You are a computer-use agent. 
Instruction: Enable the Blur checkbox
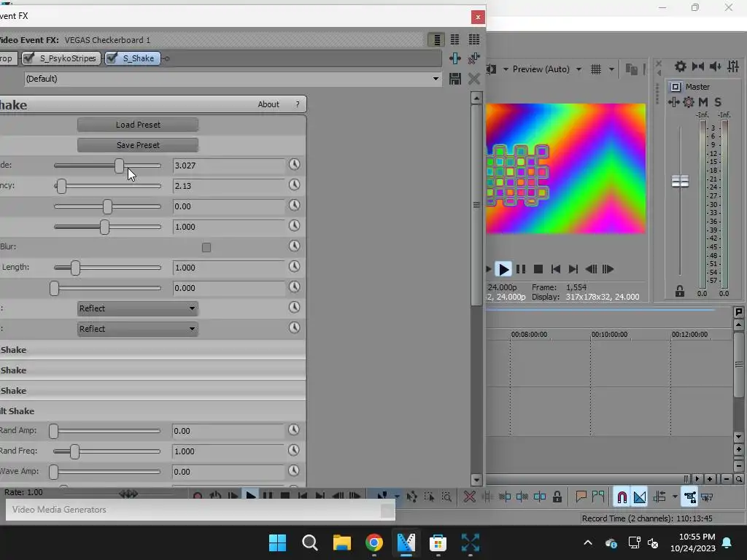coord(206,247)
